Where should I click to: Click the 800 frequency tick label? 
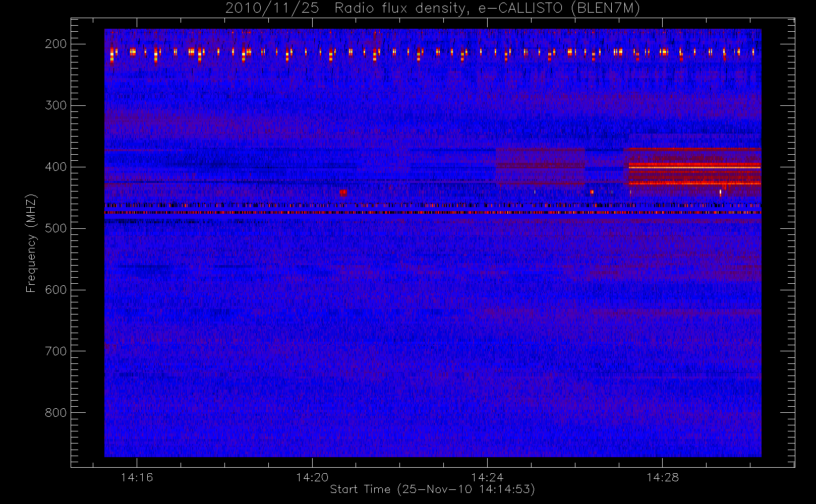pos(56,413)
